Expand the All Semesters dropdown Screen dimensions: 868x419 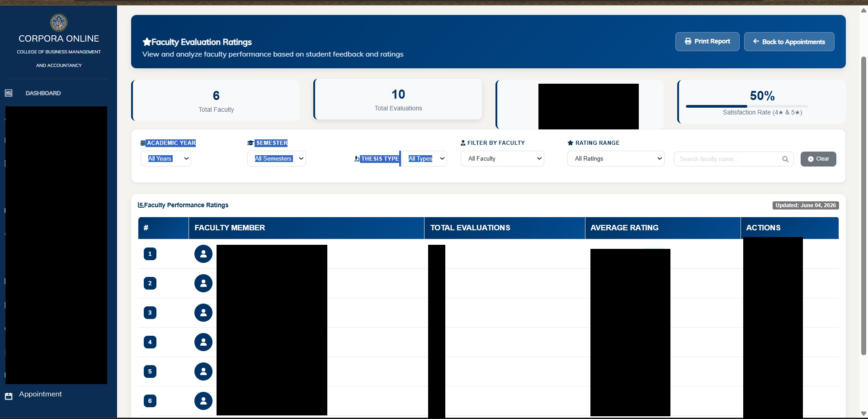(x=277, y=159)
